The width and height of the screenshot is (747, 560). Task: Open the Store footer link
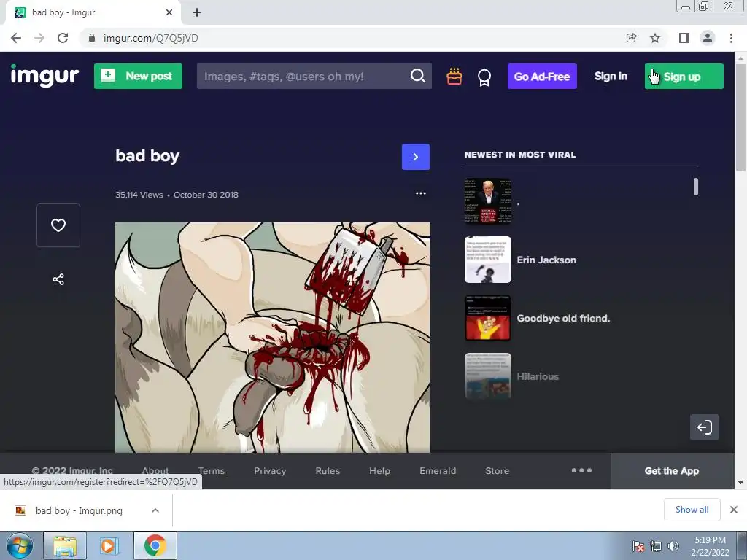[497, 471]
